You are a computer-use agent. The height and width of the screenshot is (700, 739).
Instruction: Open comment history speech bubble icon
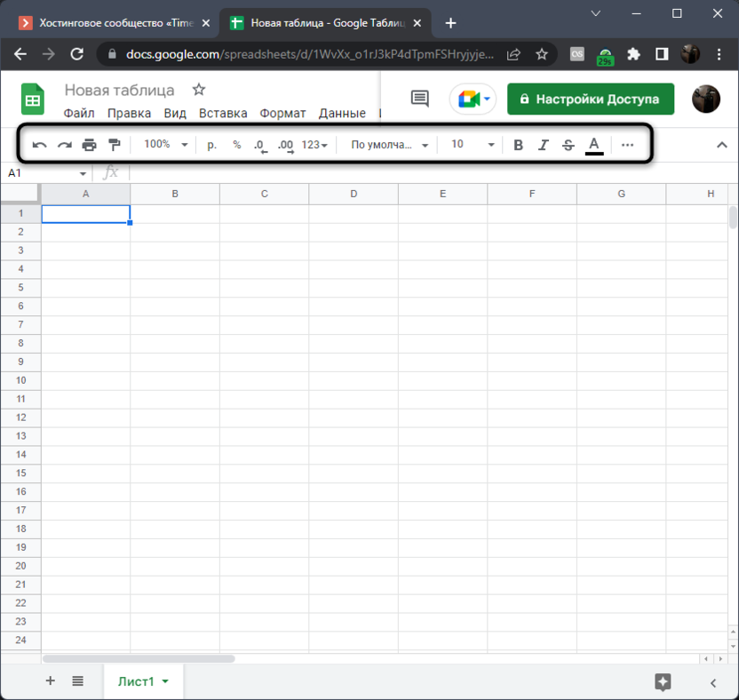[419, 99]
